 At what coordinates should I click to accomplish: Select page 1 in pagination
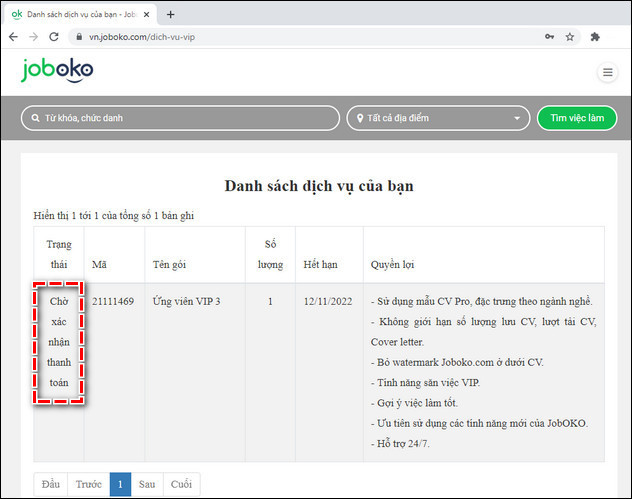(x=120, y=485)
